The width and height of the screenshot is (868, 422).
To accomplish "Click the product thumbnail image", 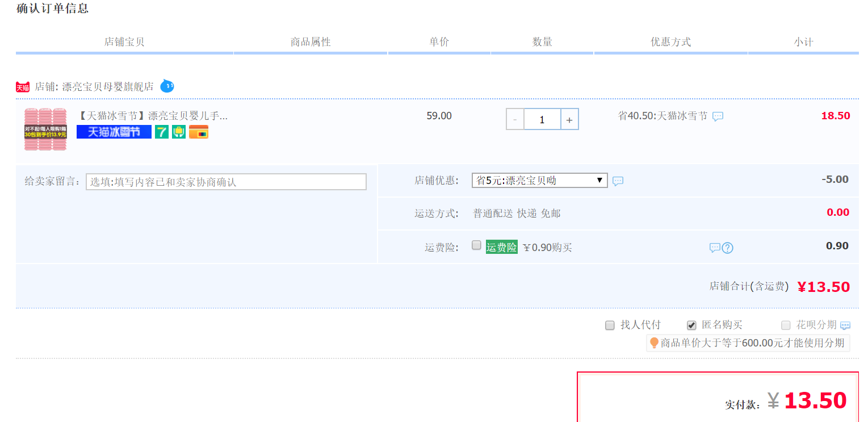I will click(x=45, y=129).
